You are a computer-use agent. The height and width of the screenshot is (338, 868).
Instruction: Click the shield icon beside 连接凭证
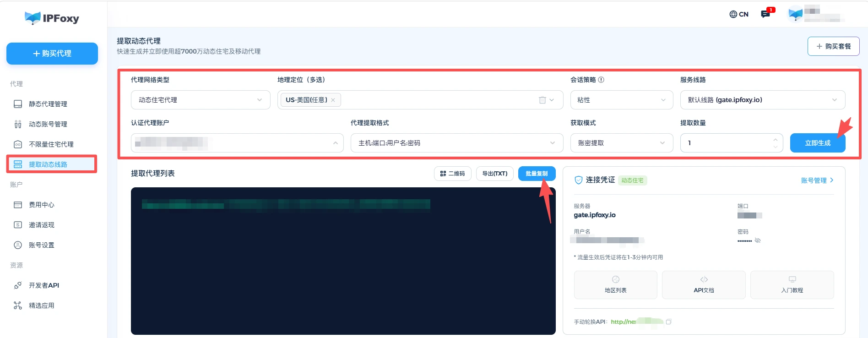point(578,180)
